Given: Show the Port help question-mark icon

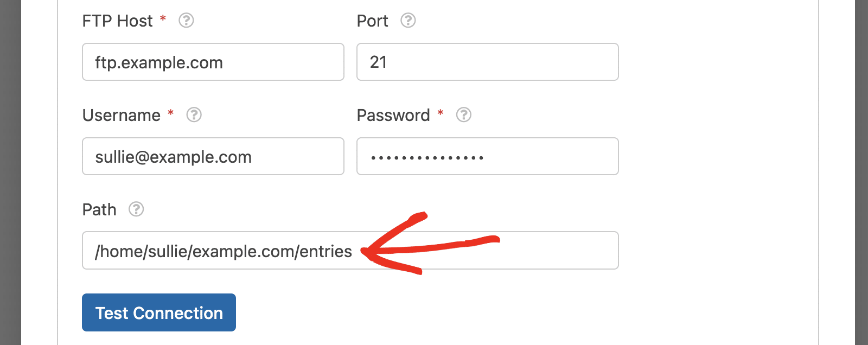Looking at the screenshot, I should click(x=408, y=21).
